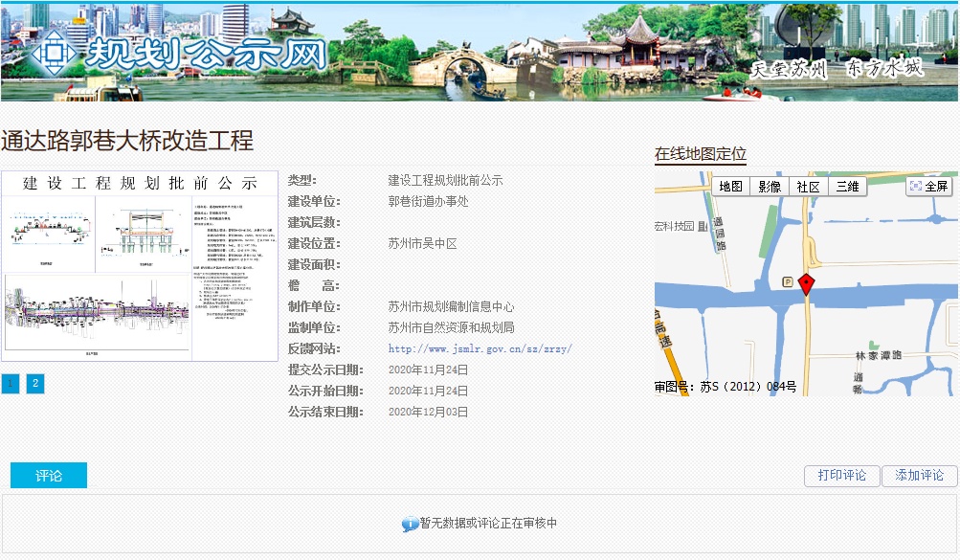Image resolution: width=960 pixels, height=560 pixels.
Task: Open the 反馈网站 jsmlr.gov.cn link
Action: click(x=480, y=349)
